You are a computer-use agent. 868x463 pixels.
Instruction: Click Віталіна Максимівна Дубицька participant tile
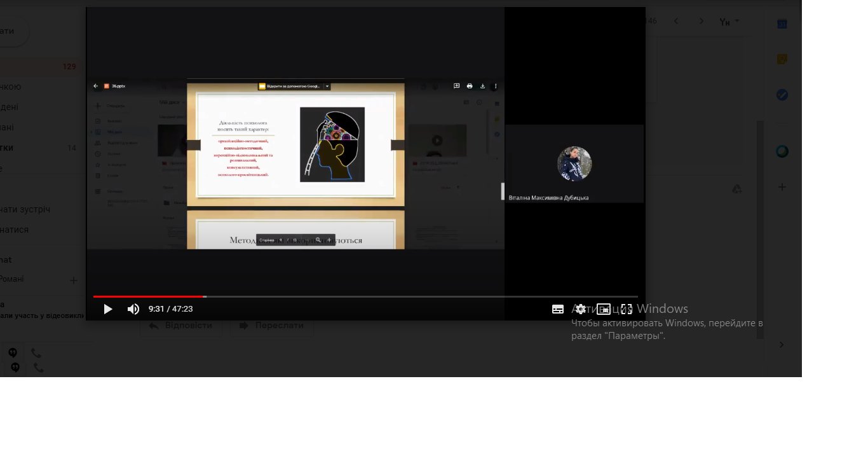[574, 163]
